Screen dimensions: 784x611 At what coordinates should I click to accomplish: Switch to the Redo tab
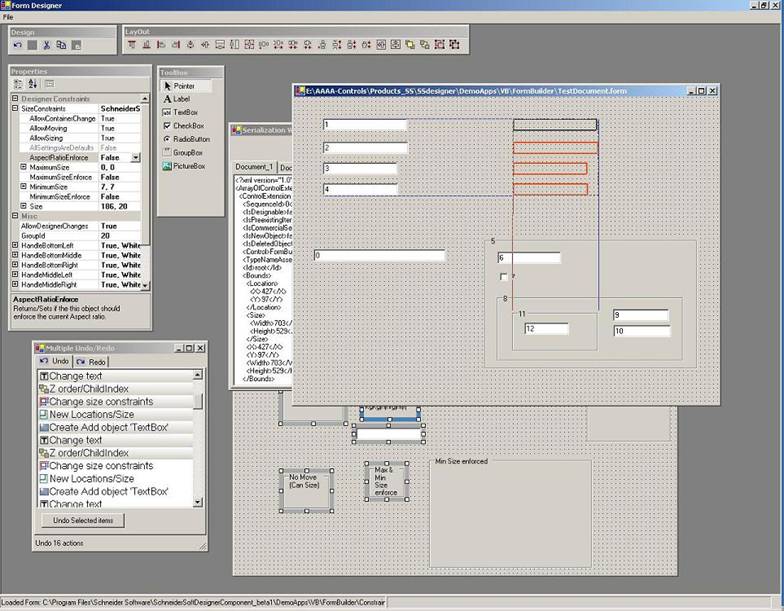pos(91,362)
